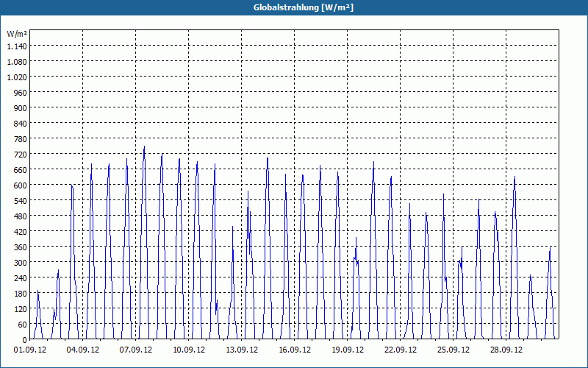The width and height of the screenshot is (588, 368).
Task: Click the 28.09.12 date label
Action: click(506, 350)
